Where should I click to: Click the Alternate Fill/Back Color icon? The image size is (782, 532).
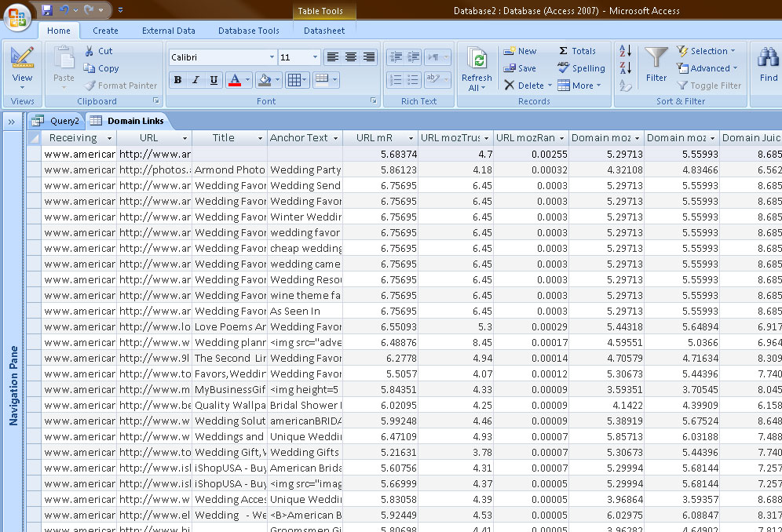(x=322, y=80)
